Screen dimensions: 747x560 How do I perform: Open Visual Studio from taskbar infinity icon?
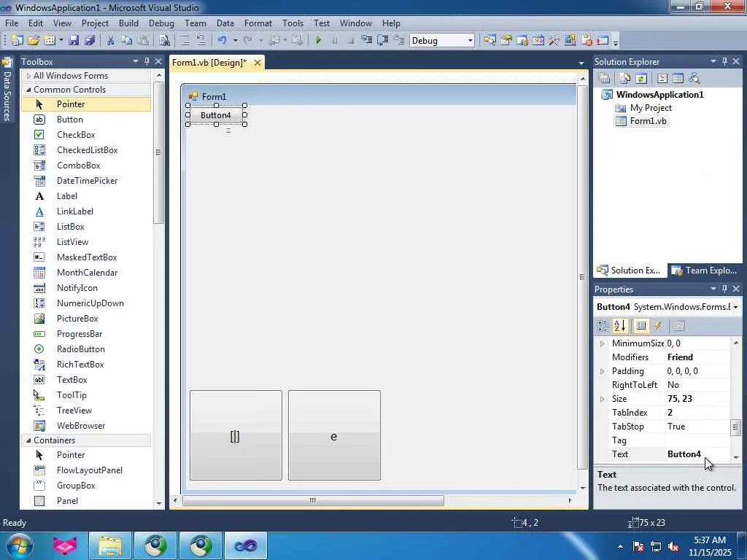245,545
